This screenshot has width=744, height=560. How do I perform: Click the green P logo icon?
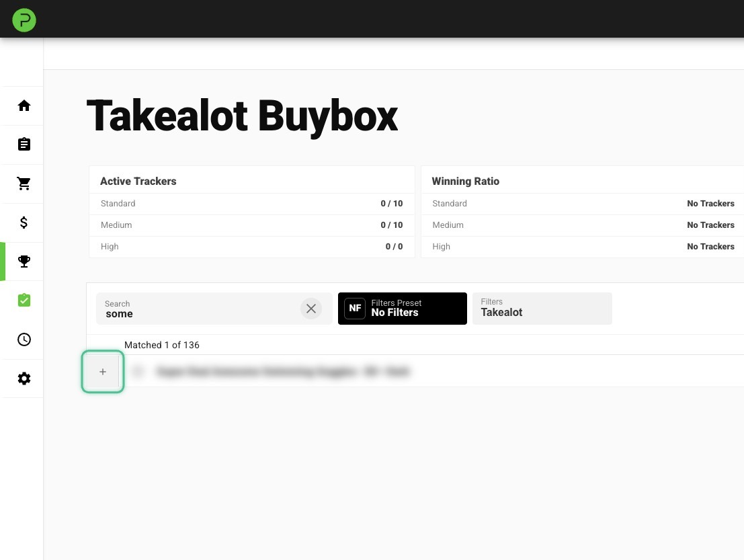coord(24,20)
